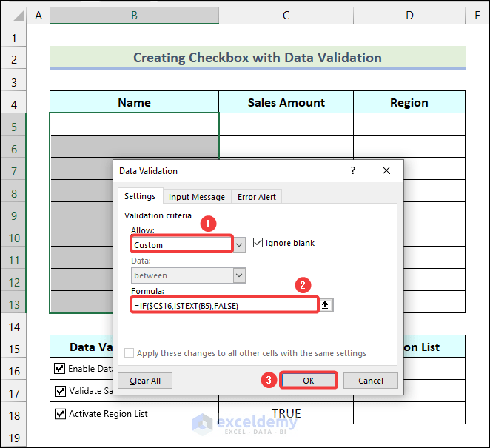Select row 2 header
Viewport: 490px width, 448px height.
pos(14,59)
